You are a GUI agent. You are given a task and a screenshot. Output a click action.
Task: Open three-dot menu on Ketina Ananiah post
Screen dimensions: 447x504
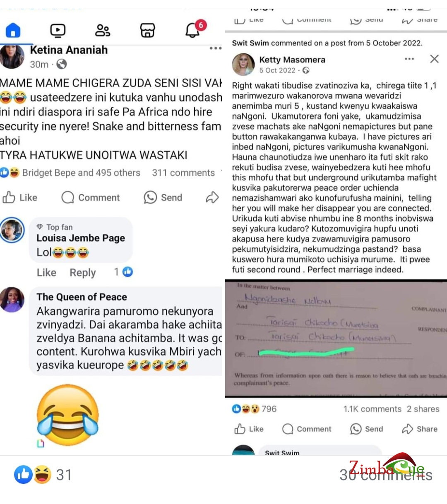tap(215, 48)
